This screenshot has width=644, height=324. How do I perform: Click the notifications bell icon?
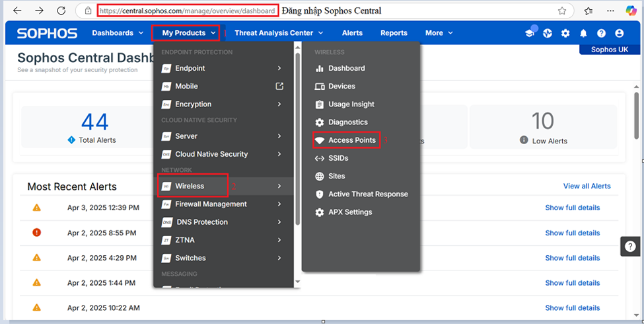(x=583, y=33)
